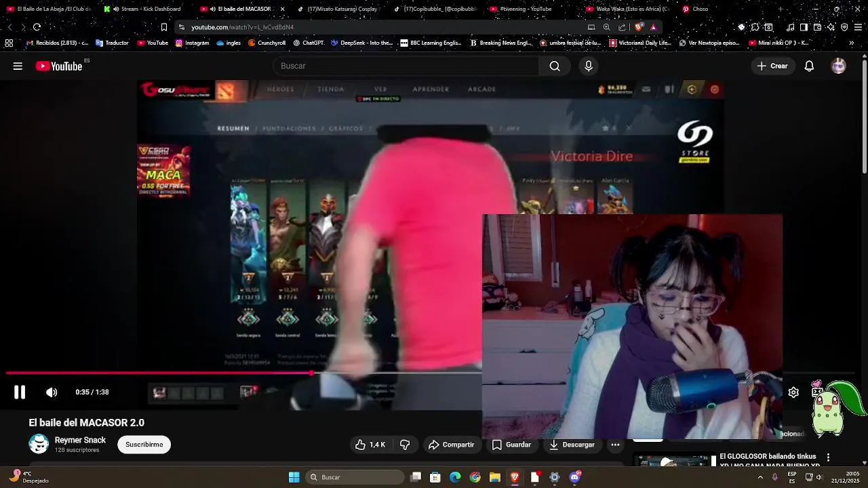
Task: Click the share page icon in address bar
Action: tap(622, 27)
